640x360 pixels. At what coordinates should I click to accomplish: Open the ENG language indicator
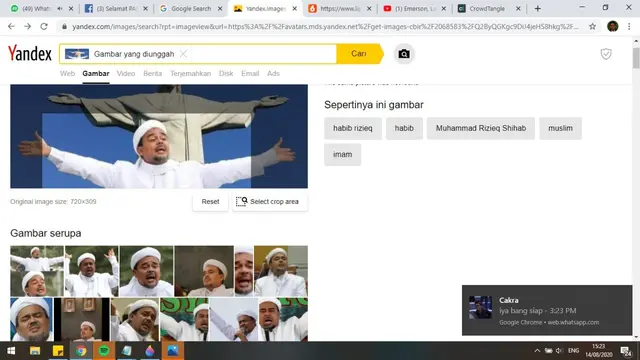pos(573,351)
